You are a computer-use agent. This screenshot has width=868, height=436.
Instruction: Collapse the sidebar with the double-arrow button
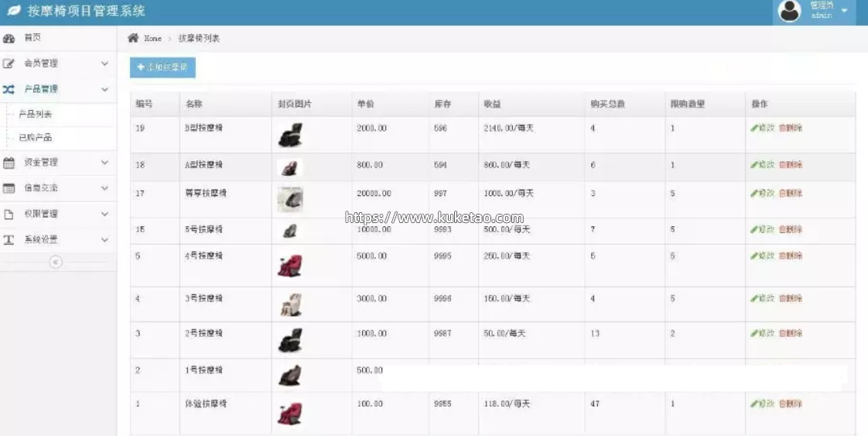(x=56, y=263)
